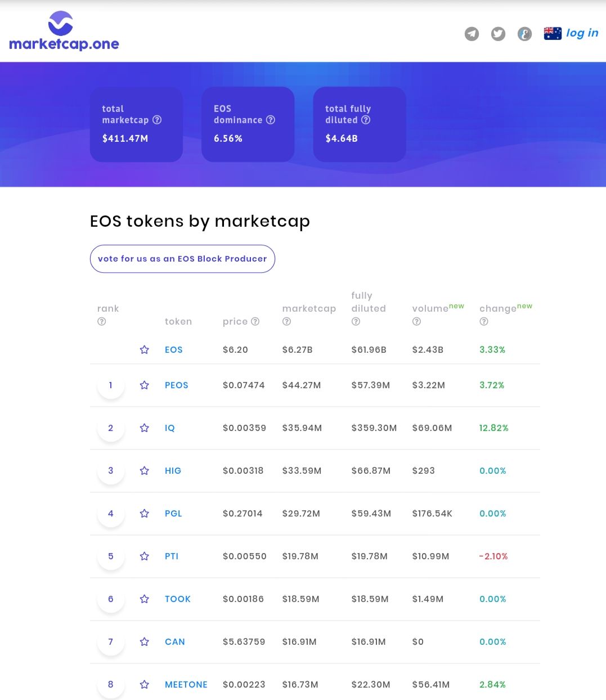Image resolution: width=606 pixels, height=700 pixels.
Task: Click PGL volume $176.54K
Action: click(x=432, y=513)
